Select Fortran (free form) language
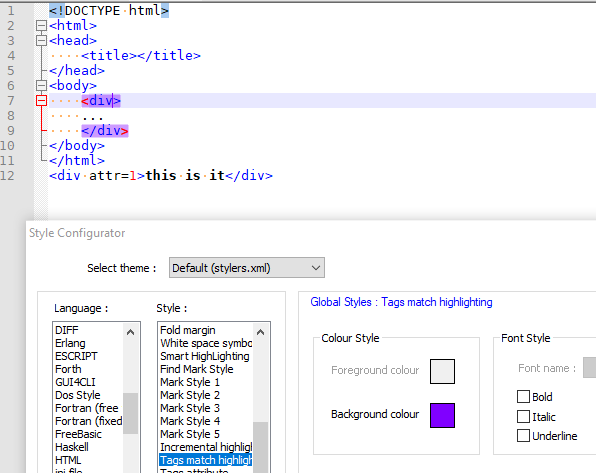The height and width of the screenshot is (473, 596). (x=89, y=408)
